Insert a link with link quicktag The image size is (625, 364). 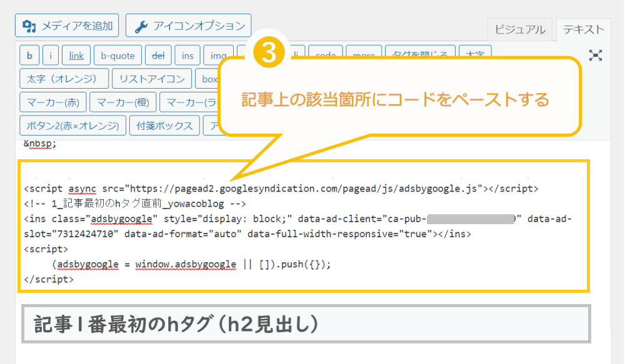[x=76, y=56]
